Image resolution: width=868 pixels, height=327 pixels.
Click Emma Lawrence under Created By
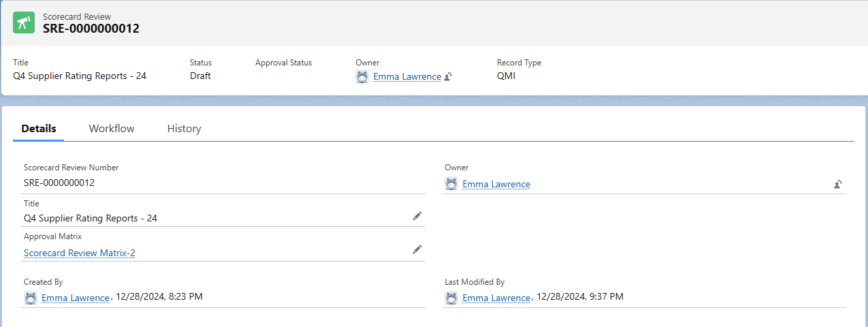click(x=76, y=298)
